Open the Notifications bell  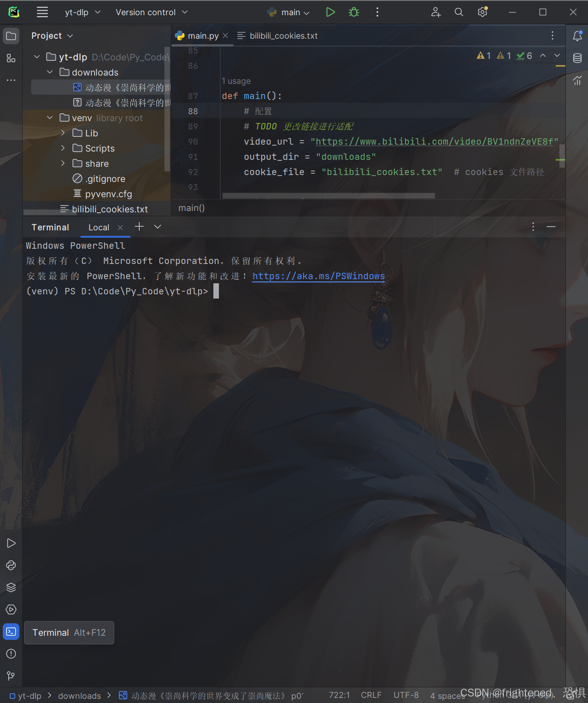tap(577, 36)
